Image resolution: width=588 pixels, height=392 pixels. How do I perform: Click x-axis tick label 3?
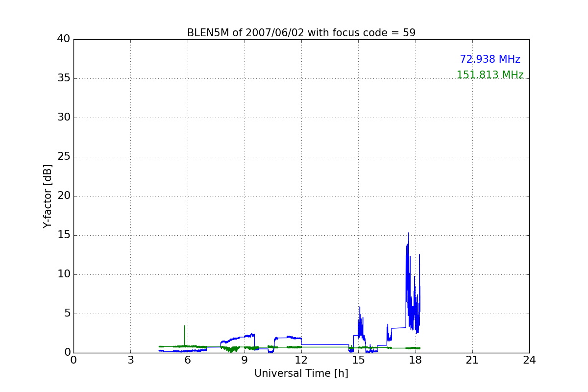[130, 360]
